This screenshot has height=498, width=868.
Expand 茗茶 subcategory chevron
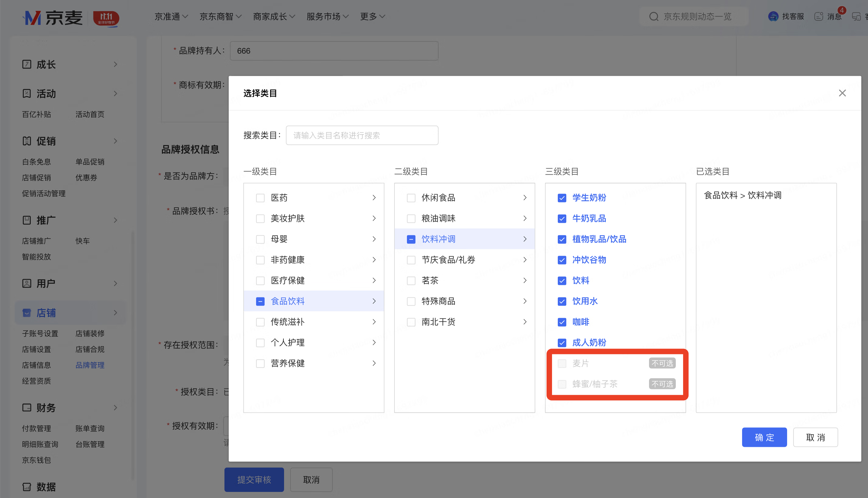(x=525, y=280)
